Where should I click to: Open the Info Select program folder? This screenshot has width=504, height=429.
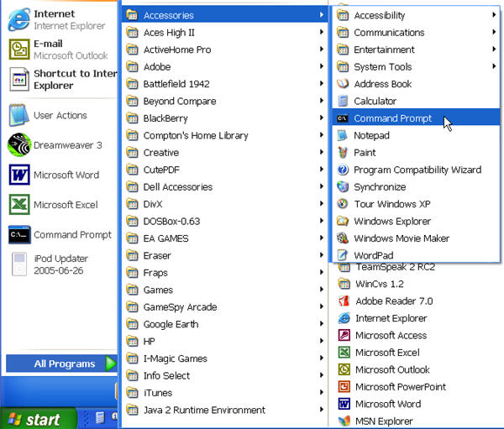(x=224, y=375)
